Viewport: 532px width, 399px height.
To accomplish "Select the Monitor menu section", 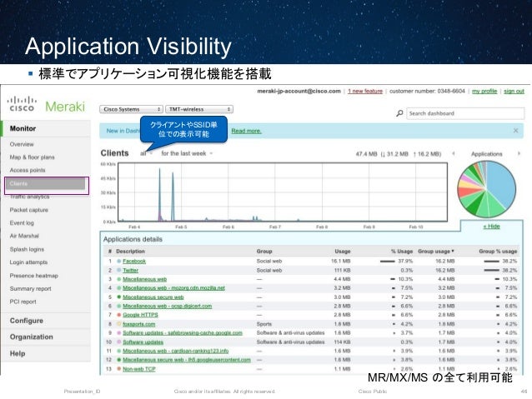I will tap(23, 128).
